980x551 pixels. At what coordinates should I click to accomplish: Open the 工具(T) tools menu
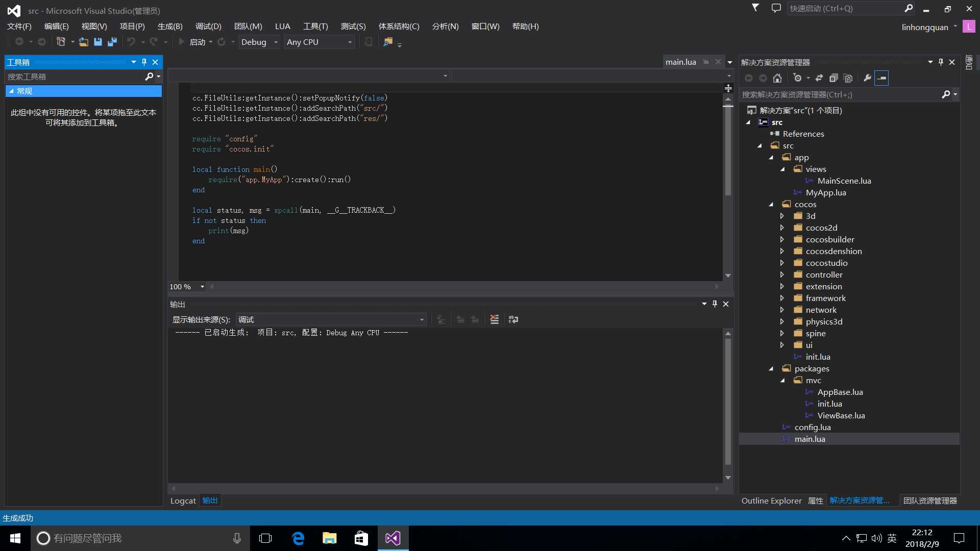tap(315, 26)
